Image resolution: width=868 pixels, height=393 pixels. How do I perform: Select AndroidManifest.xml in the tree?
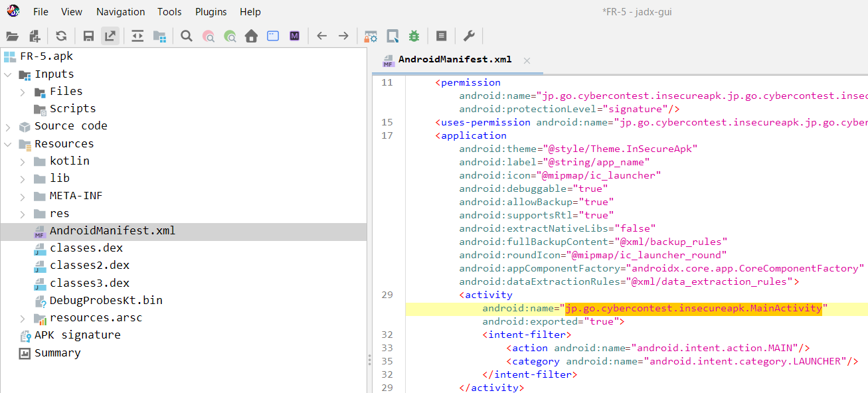tap(112, 231)
